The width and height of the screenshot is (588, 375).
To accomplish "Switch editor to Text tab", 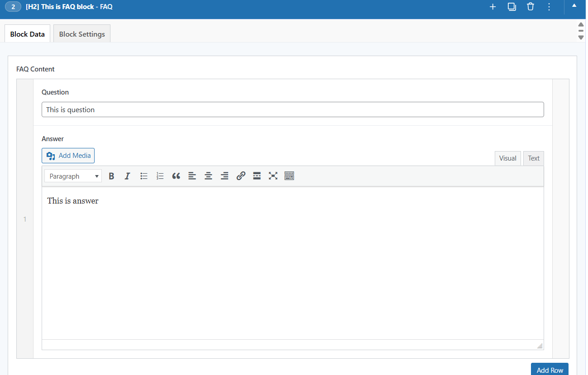I will click(x=534, y=158).
